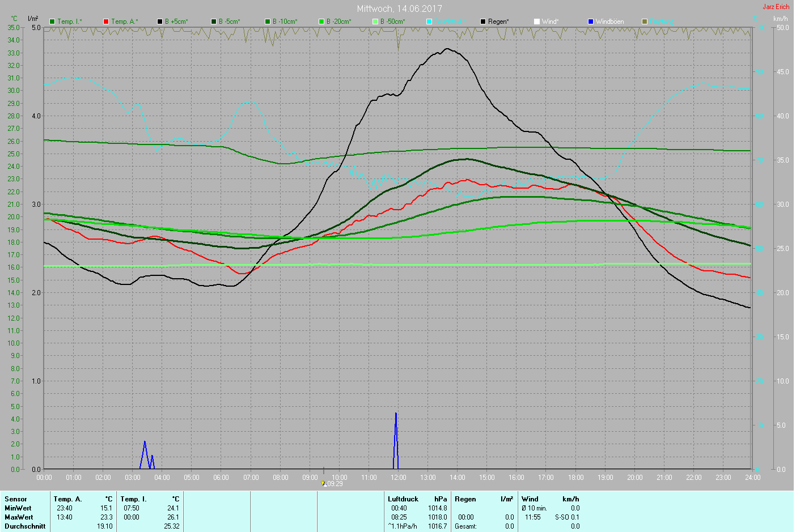The image size is (796, 532).
Task: Open the red Jarz Erich link
Action: [776, 7]
